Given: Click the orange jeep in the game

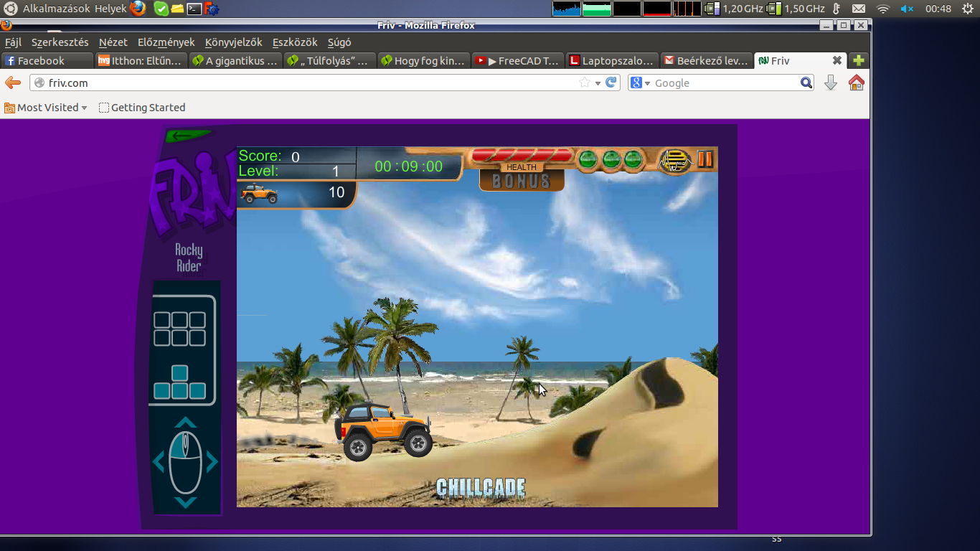Looking at the screenshot, I should tap(385, 430).
